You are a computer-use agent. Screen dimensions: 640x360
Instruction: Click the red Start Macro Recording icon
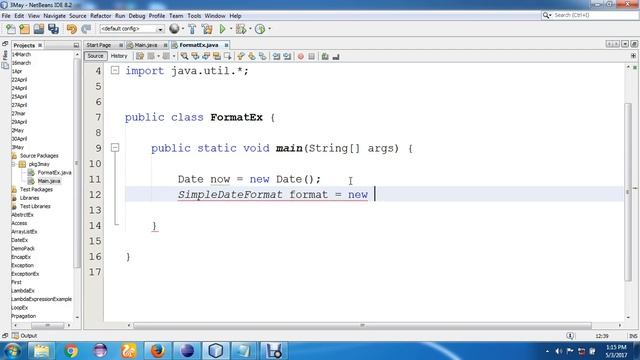pyautogui.click(x=301, y=56)
